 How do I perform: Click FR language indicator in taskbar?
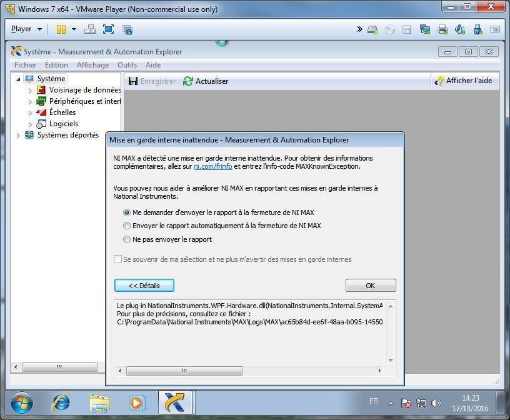coord(374,401)
